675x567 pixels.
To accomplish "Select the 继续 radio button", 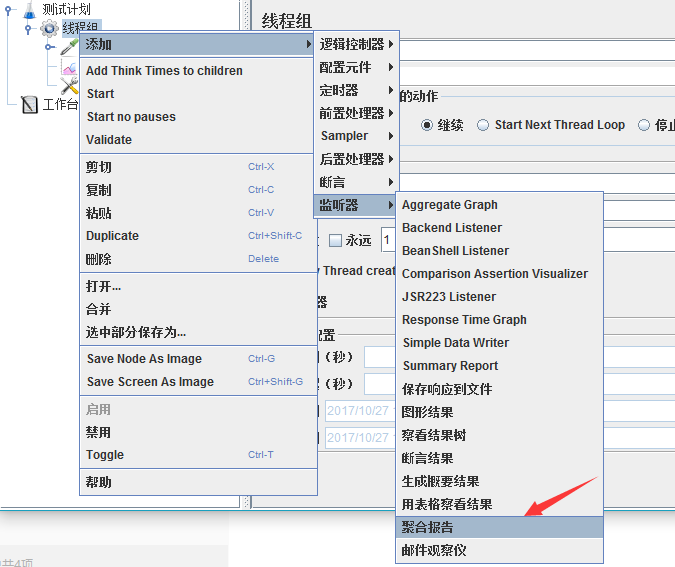I will 427,125.
